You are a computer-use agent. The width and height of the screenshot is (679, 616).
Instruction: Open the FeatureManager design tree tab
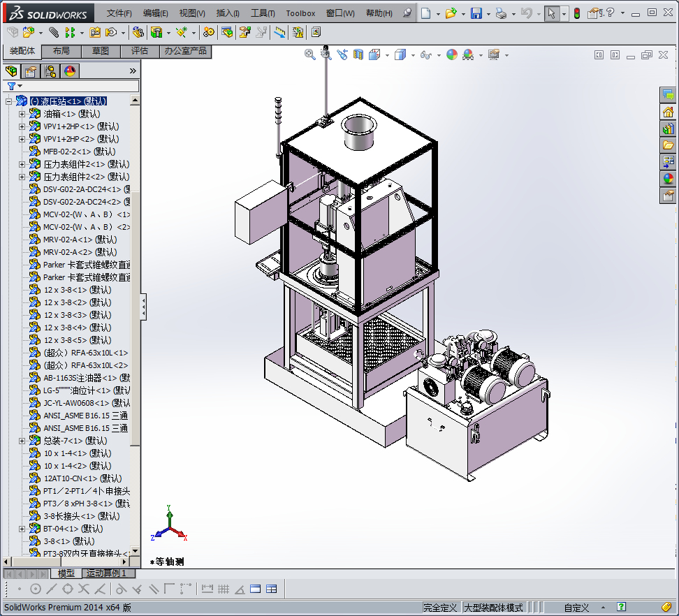coord(11,71)
